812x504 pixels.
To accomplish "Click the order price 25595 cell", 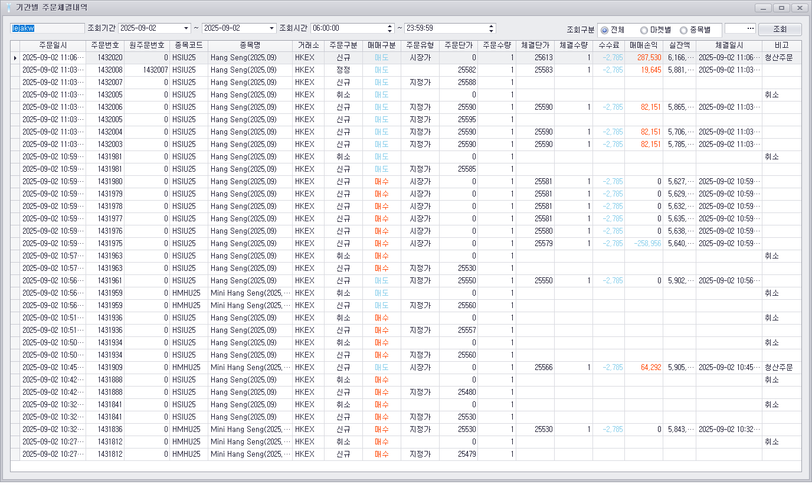I will click(x=459, y=120).
